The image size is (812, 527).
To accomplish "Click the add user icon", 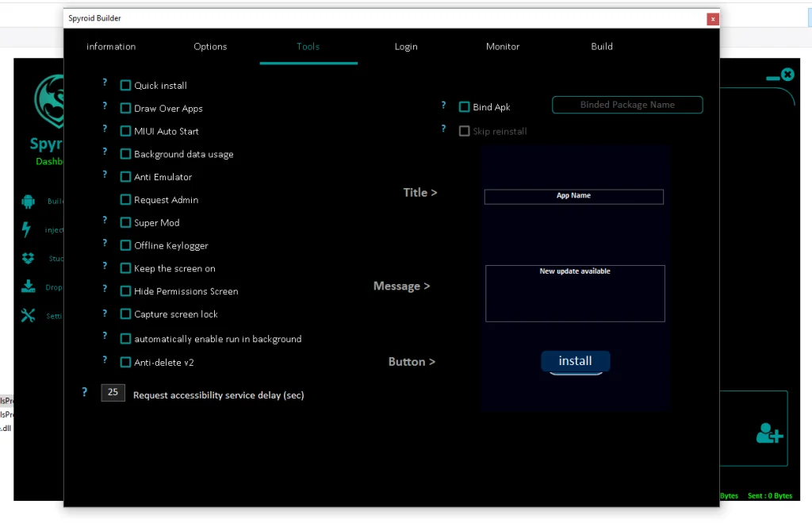I will pos(769,433).
